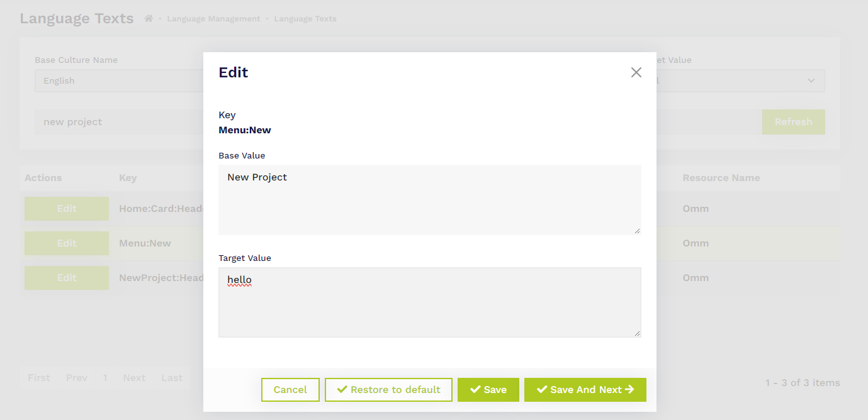Click the Refresh button
The height and width of the screenshot is (420, 868).
click(793, 122)
